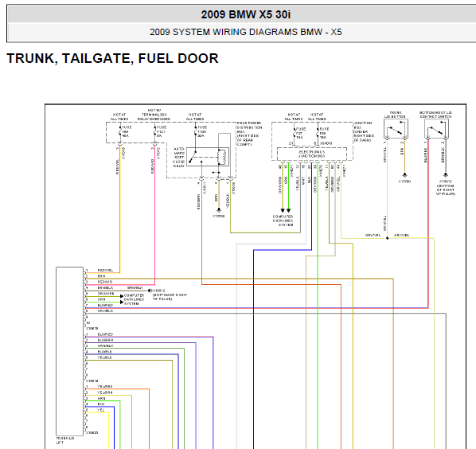Select the "BOTTOM BOOT LID CONTACT SWITCH" label

[435, 115]
